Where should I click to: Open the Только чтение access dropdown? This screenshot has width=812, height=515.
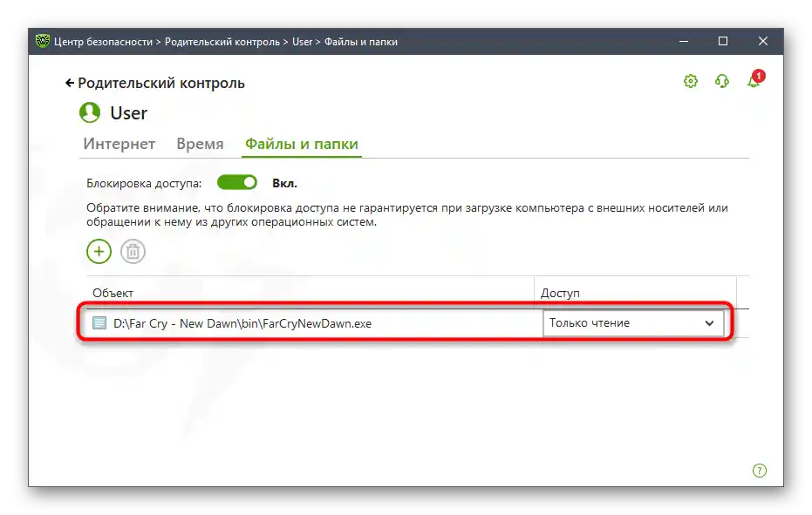[x=633, y=323]
